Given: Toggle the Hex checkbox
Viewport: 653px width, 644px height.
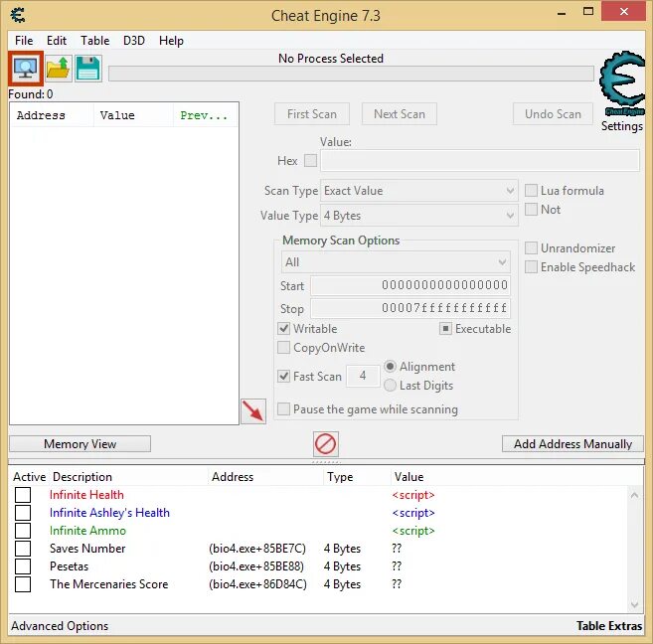Looking at the screenshot, I should 310,161.
